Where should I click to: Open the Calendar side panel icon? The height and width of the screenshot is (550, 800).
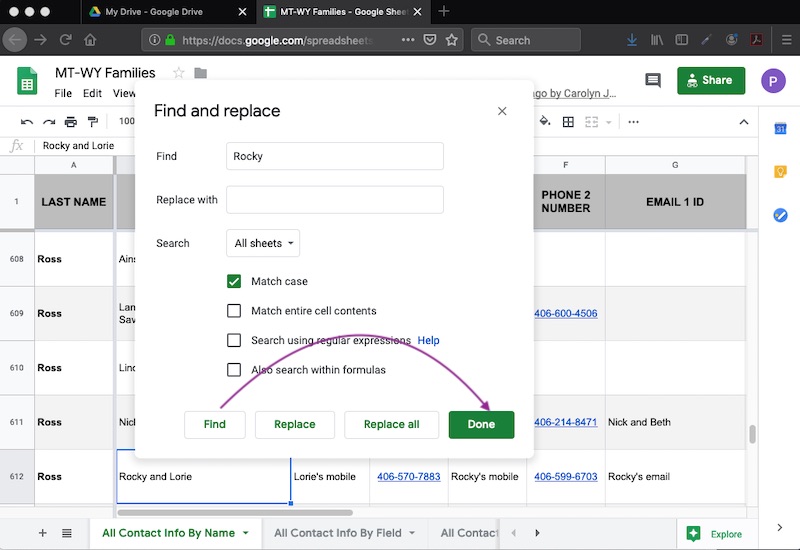[x=780, y=129]
